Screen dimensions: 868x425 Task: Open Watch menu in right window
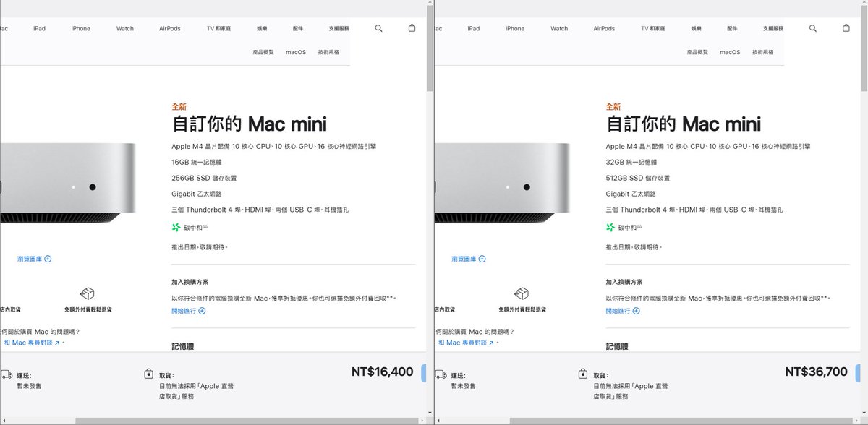coord(559,28)
